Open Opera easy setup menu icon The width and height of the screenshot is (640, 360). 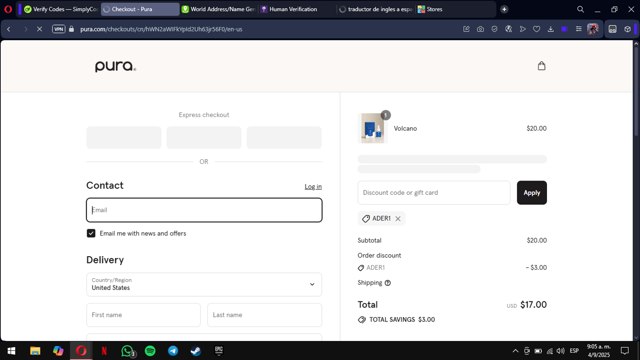(578, 29)
